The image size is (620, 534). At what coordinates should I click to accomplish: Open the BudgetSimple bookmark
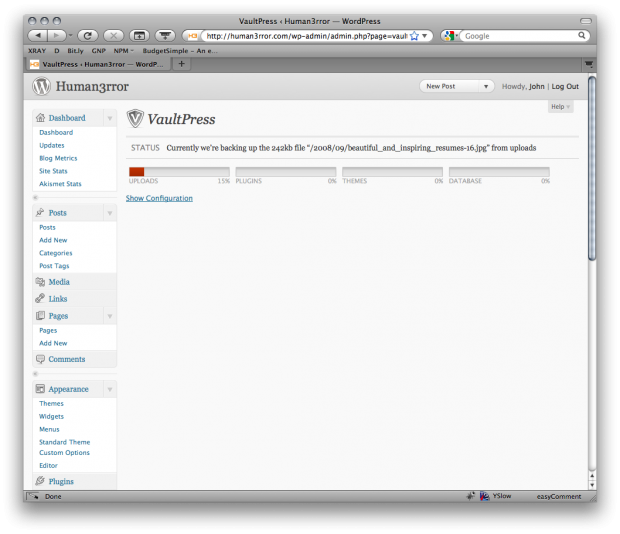(x=180, y=51)
